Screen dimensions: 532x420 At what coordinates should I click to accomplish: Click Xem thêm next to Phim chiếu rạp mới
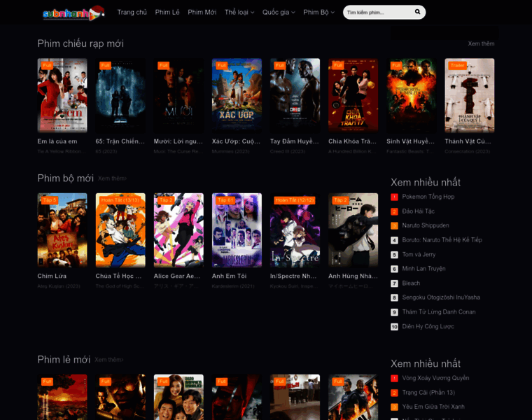[x=481, y=43]
